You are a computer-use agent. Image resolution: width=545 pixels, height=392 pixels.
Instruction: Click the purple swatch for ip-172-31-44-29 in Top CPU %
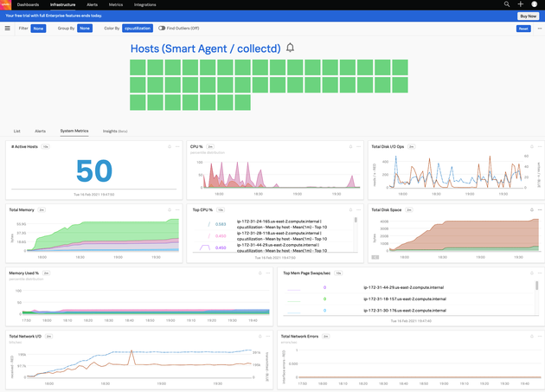[x=205, y=247]
